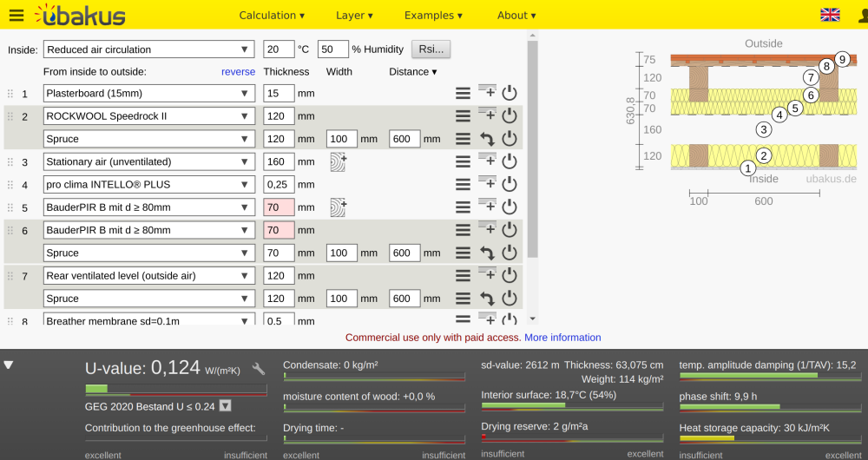Open Distance column dropdown
868x460 pixels.
412,71
